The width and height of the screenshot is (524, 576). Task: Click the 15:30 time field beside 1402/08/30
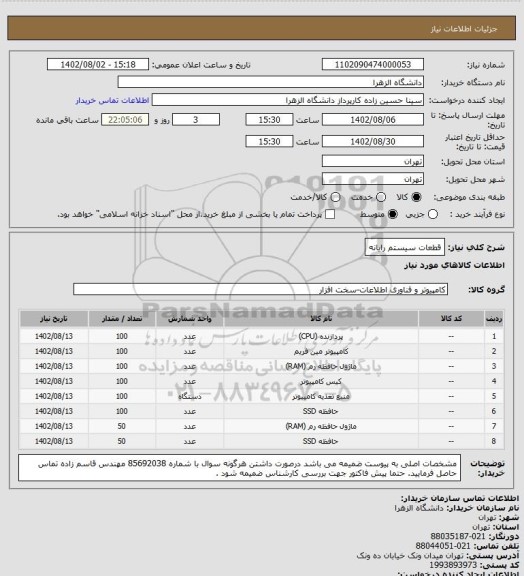(x=269, y=141)
